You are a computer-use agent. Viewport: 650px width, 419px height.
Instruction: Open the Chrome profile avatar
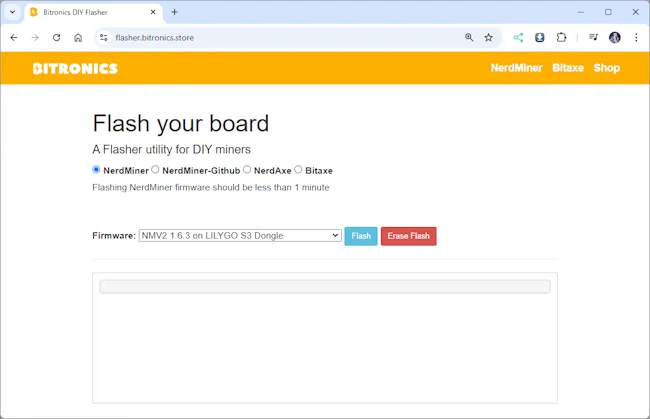[x=615, y=38]
